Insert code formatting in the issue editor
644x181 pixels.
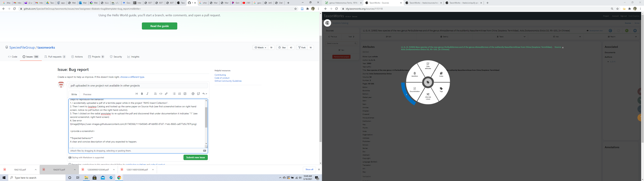click(x=161, y=94)
